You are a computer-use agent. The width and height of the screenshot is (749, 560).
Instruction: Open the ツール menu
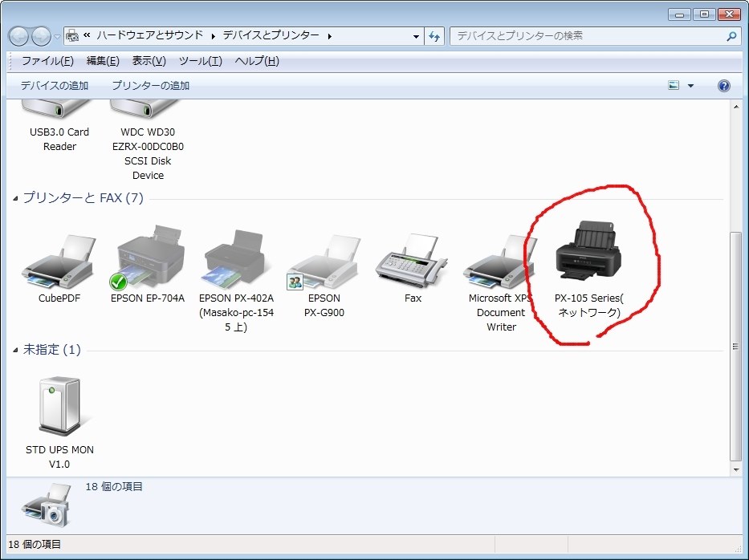(200, 61)
